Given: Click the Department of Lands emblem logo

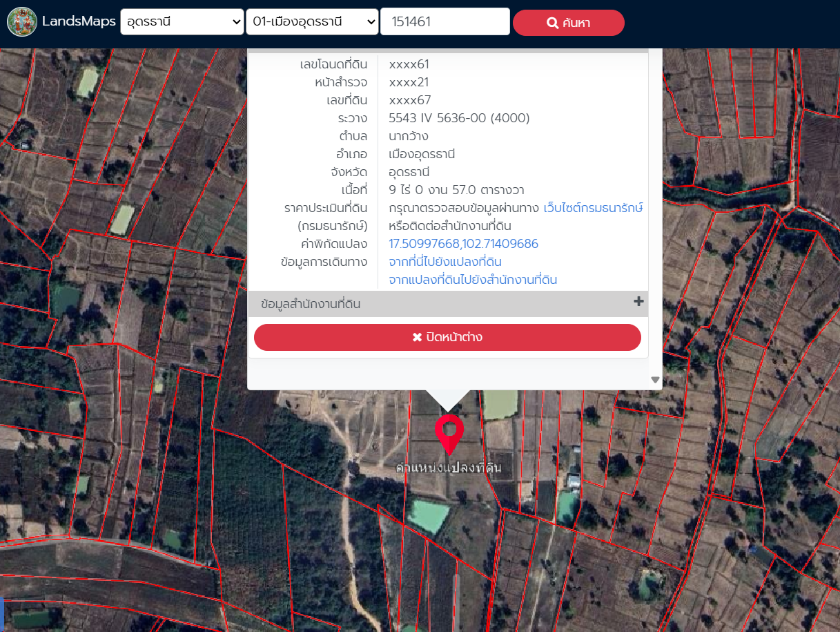Looking at the screenshot, I should (x=21, y=22).
